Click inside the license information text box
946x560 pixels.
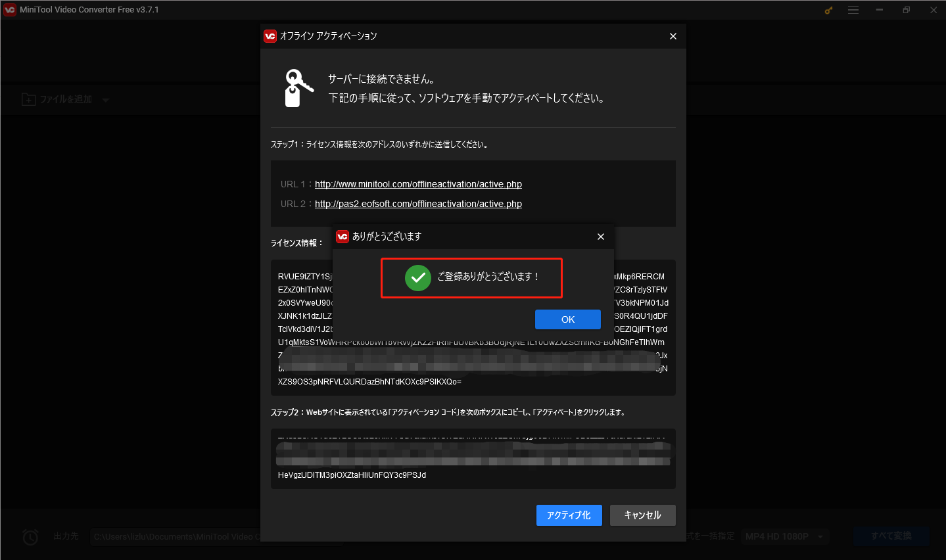(473, 328)
